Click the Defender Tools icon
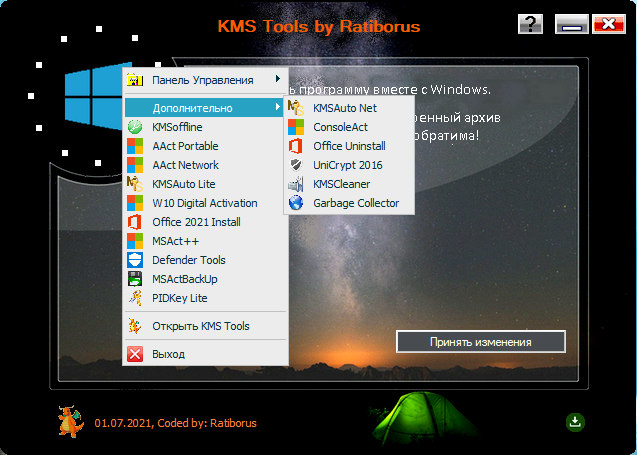 click(135, 260)
